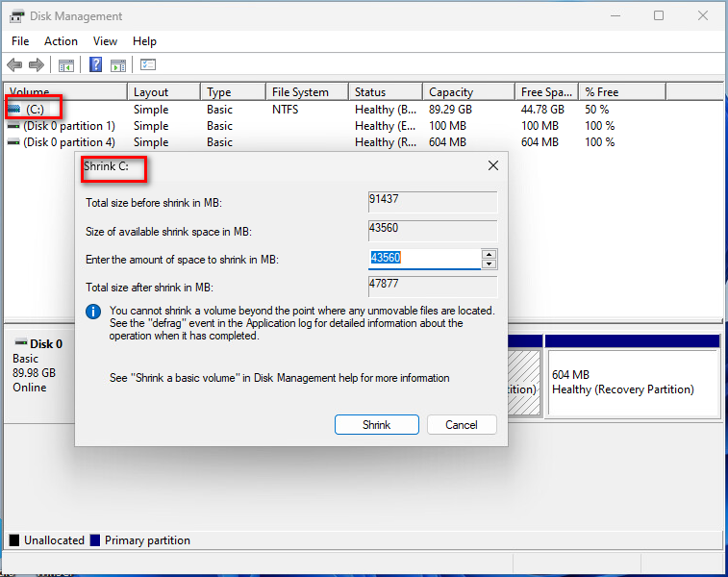Click the Shrink button
The width and height of the screenshot is (728, 577).
point(377,425)
